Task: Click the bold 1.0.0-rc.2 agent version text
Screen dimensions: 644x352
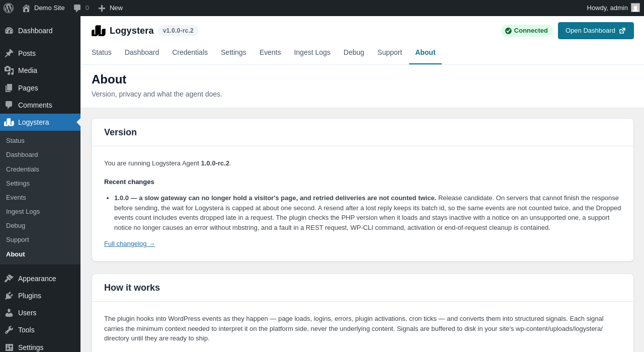Action: [215, 163]
